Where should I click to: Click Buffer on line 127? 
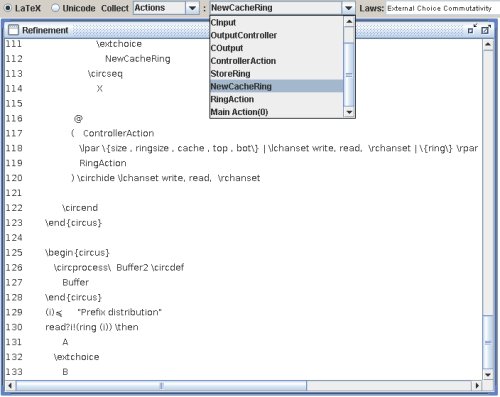point(75,282)
